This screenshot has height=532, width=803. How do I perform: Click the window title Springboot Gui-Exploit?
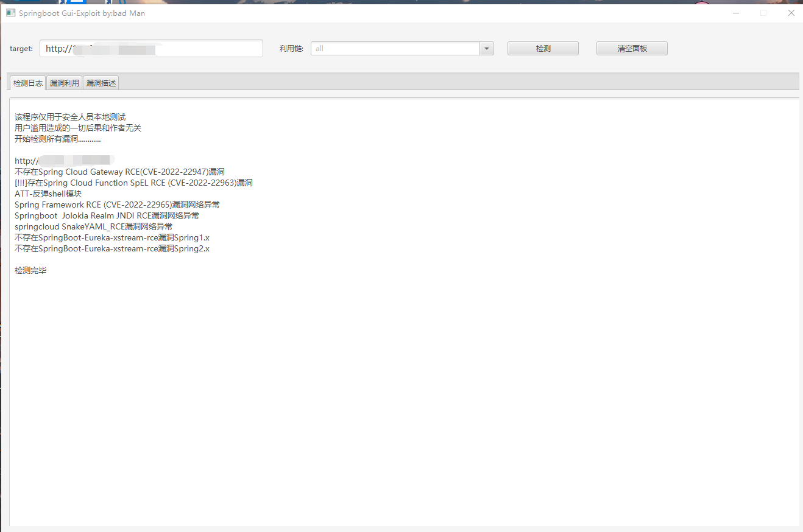(82, 13)
